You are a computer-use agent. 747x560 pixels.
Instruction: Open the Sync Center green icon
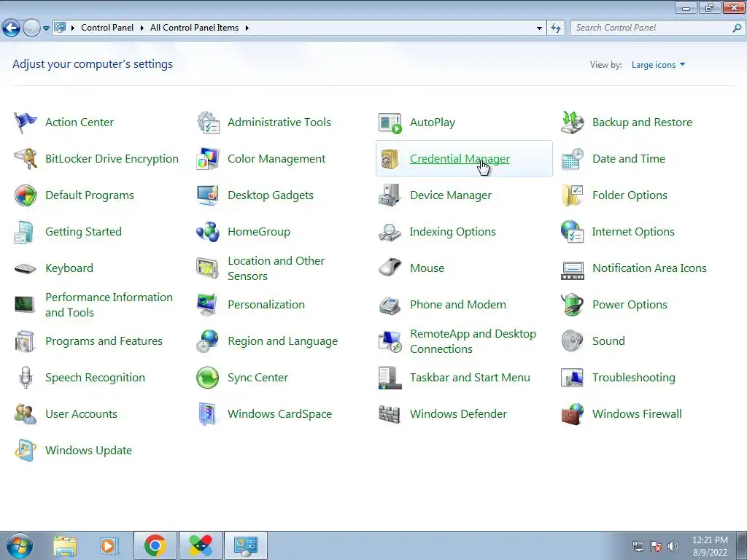pos(208,378)
